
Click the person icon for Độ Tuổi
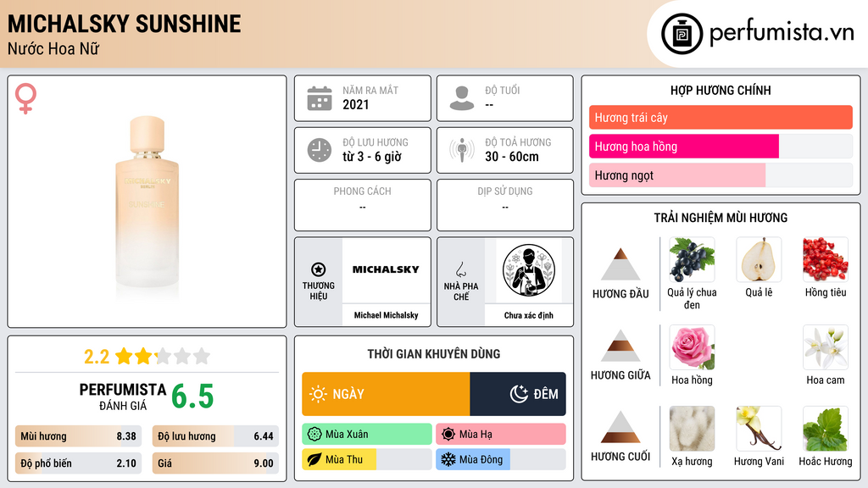click(x=462, y=98)
